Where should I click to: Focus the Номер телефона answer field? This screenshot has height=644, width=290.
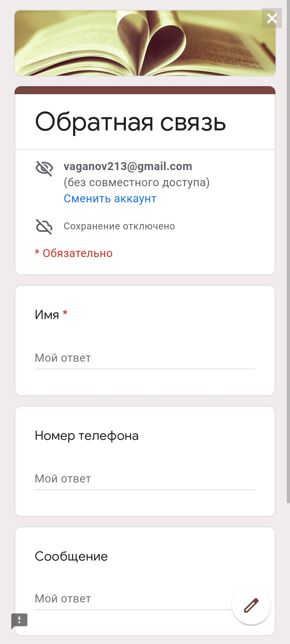[x=145, y=479]
